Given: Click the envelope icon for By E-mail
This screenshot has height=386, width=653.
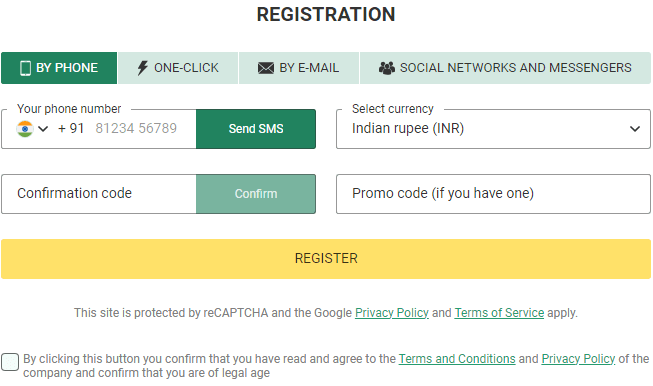Looking at the screenshot, I should 266,68.
